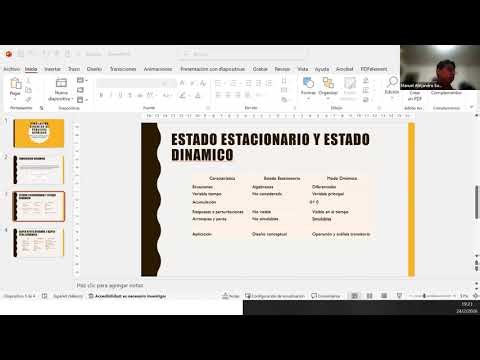Toggle underline formatting
Screen dimensions: 480x360
tap(120, 95)
